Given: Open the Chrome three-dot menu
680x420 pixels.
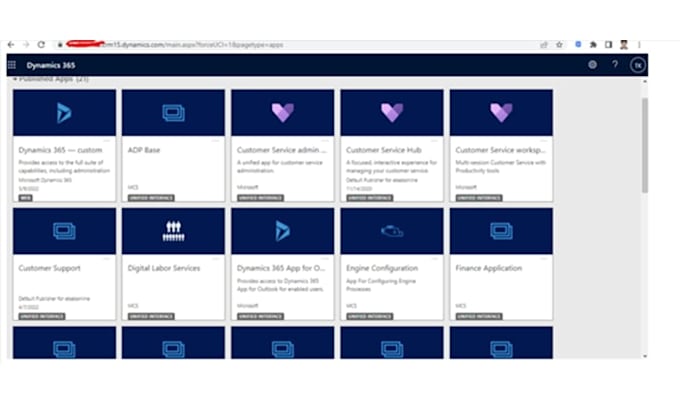Looking at the screenshot, I should point(639,44).
